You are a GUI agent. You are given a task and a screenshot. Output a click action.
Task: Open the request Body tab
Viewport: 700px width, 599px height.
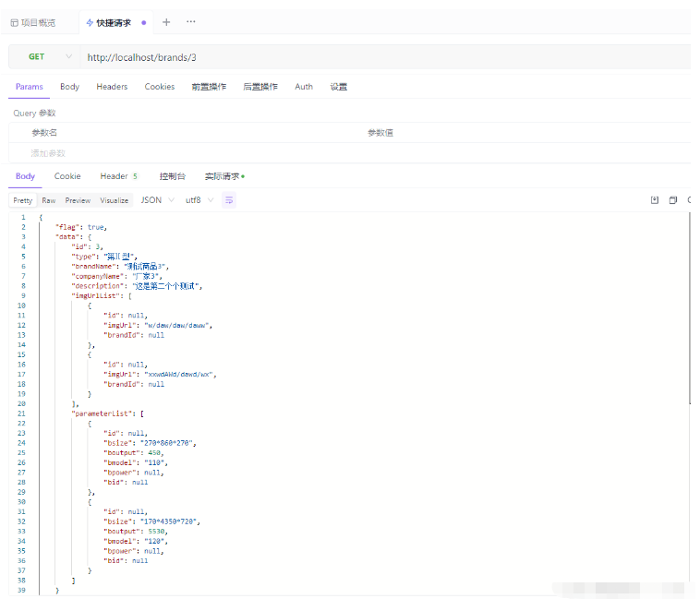tap(69, 87)
